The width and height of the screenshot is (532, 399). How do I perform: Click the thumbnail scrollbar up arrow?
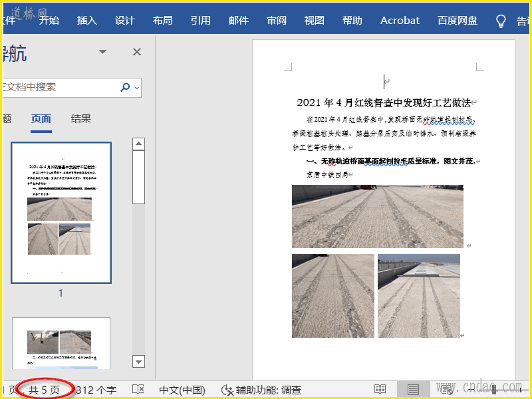[x=138, y=144]
